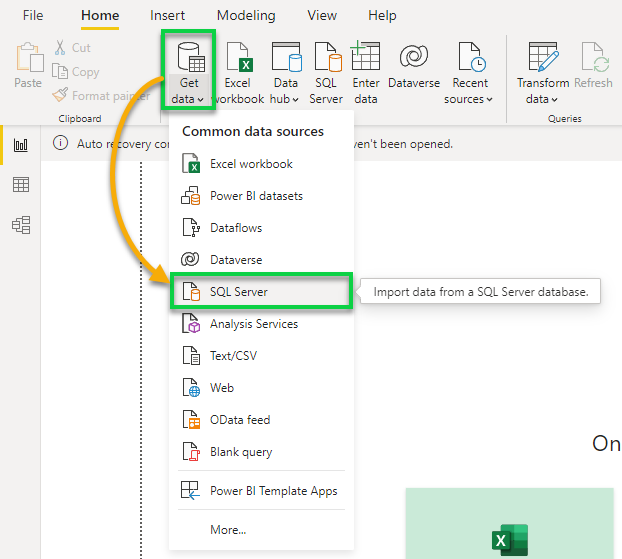622x559 pixels.
Task: Switch to Model view in sidebar
Action: coord(21,225)
